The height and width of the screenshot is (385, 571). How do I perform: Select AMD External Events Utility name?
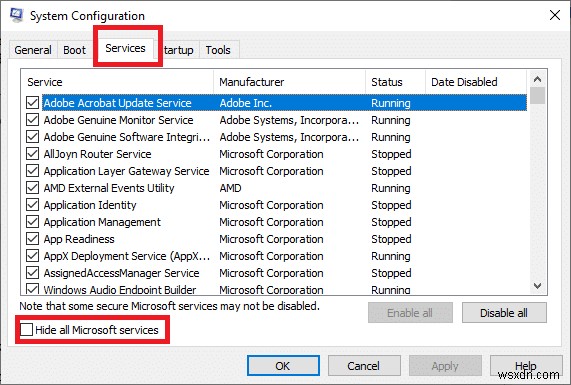(109, 188)
